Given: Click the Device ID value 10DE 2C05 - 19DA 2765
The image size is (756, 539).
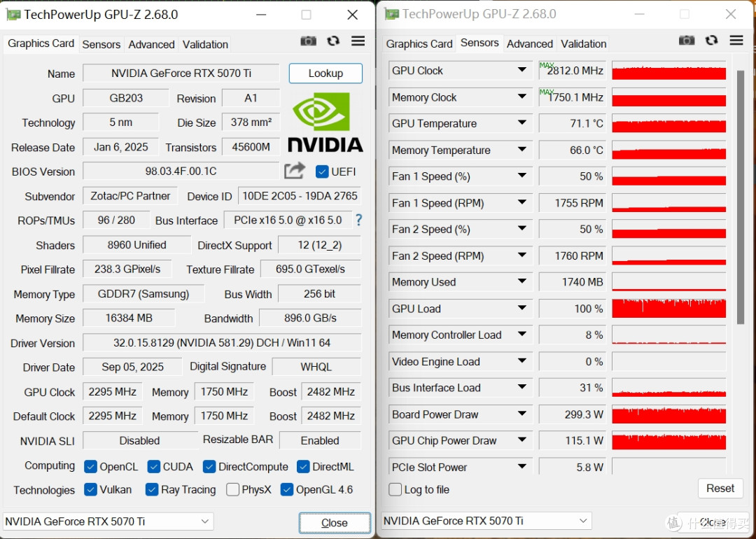Looking at the screenshot, I should coord(300,196).
